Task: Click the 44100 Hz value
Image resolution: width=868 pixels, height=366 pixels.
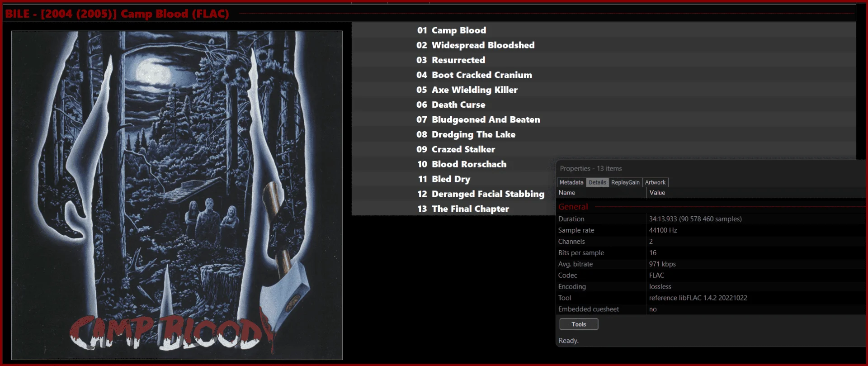Action: click(663, 230)
